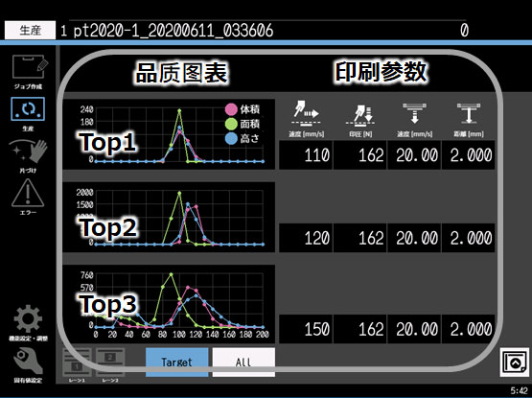Screen dimensions: 532x398
Task: Click the 生産 mode tab
Action: click(x=31, y=31)
